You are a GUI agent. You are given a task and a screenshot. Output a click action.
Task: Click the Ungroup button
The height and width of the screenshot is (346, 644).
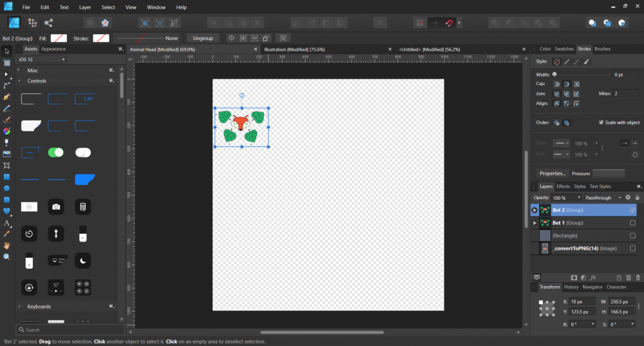coord(203,38)
